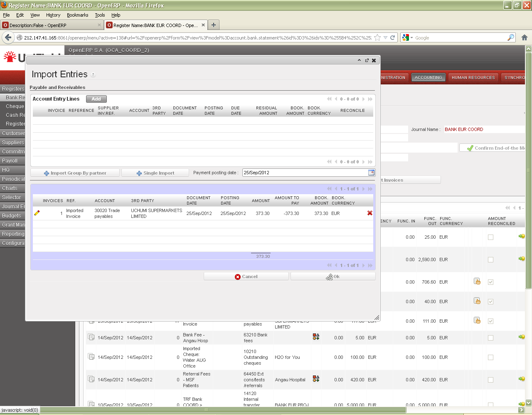The height and width of the screenshot is (415, 532).
Task: Click the pencil edit icon on Imported Invoice row
Action: 37,213
